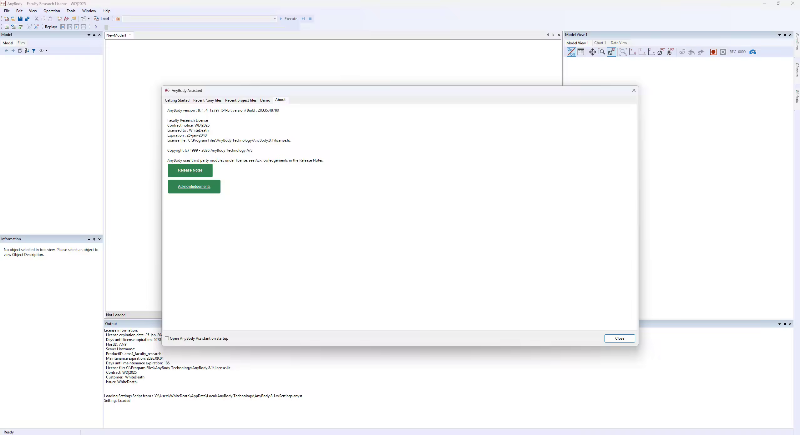
Task: Open the File menu
Action: [6, 10]
